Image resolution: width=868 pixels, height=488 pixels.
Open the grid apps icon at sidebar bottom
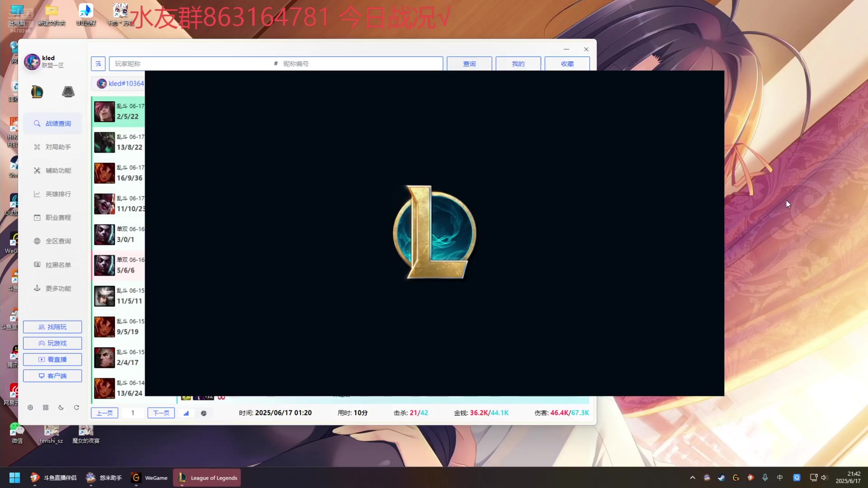point(46,408)
